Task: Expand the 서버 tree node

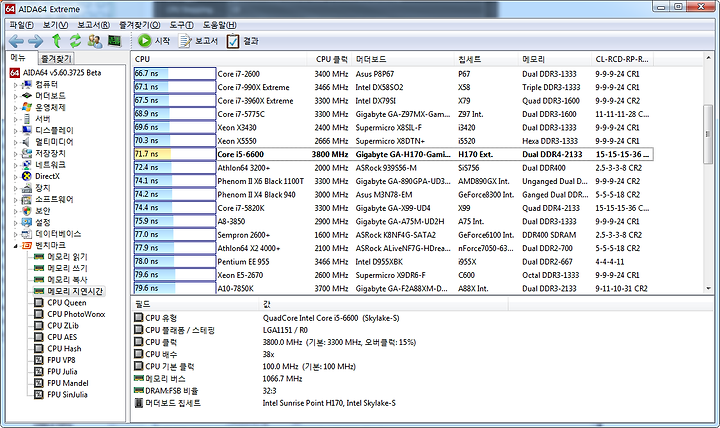Action: [15, 119]
